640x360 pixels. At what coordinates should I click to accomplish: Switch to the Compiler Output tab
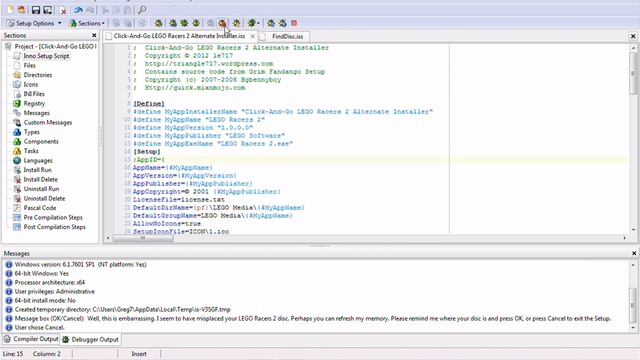click(x=31, y=339)
